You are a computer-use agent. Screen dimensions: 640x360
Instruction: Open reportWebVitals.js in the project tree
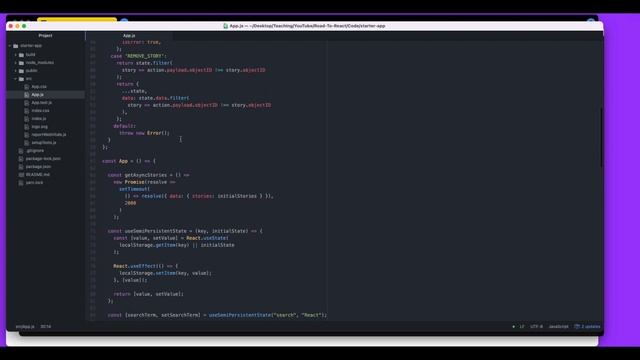[x=49, y=134]
